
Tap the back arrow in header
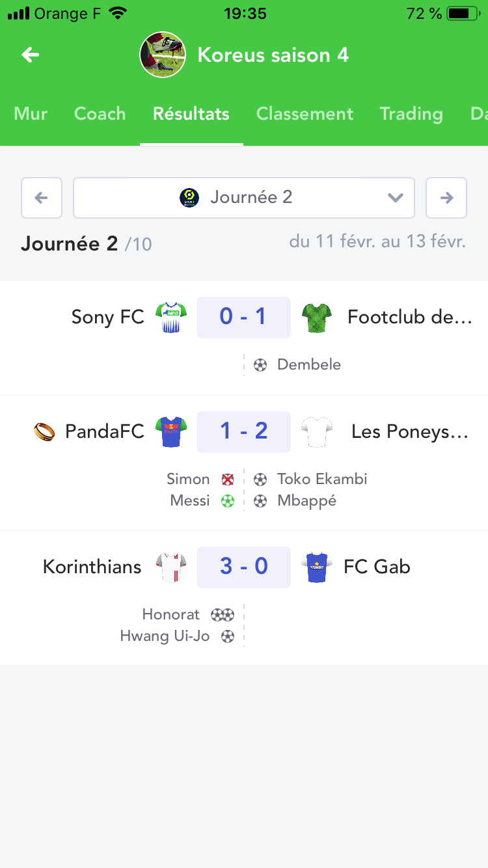[x=30, y=55]
